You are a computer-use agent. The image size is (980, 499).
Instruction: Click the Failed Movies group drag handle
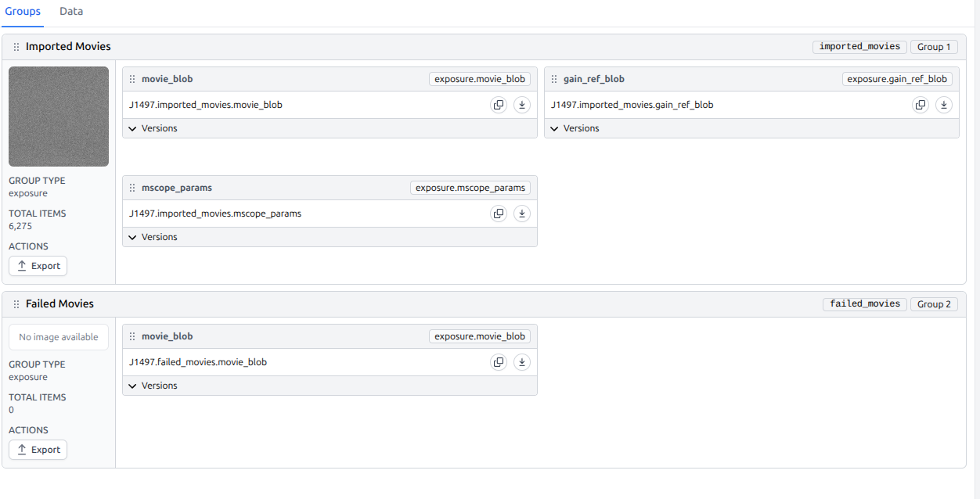click(x=16, y=304)
